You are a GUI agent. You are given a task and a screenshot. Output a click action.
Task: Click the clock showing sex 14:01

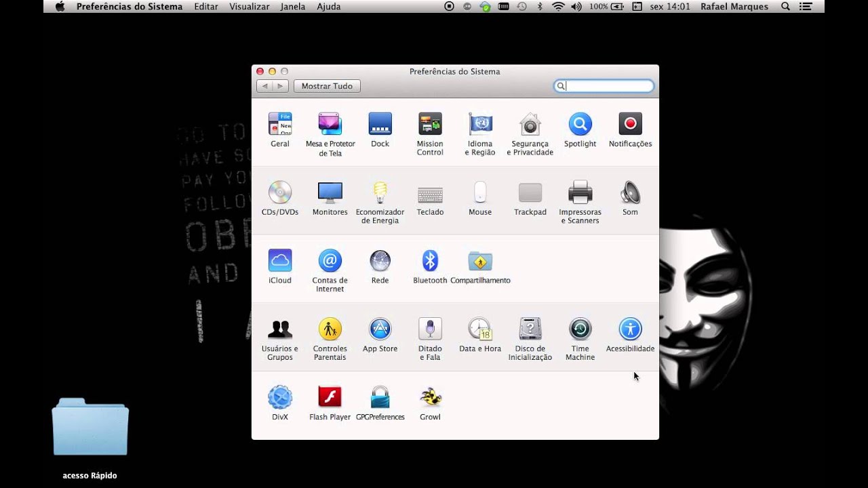click(x=669, y=6)
